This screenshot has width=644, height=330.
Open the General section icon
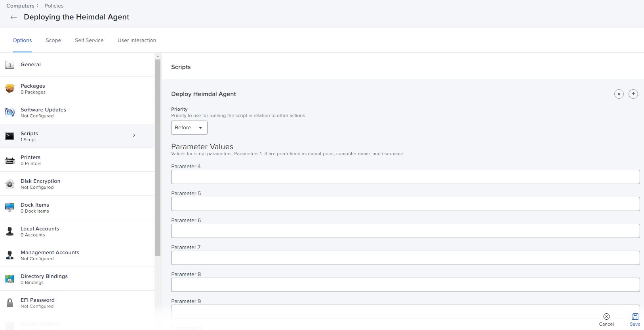[10, 65]
